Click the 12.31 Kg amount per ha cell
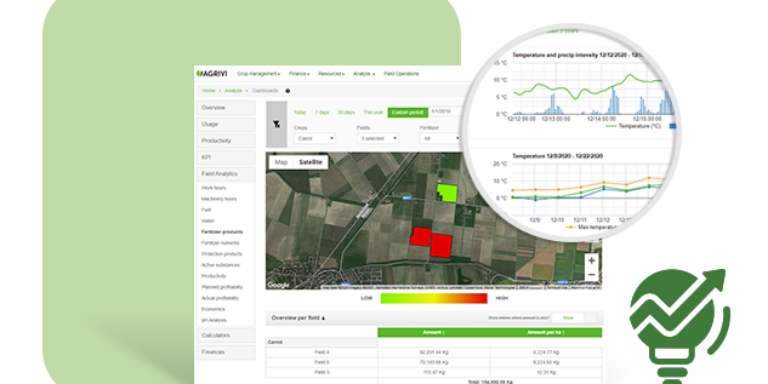The height and width of the screenshot is (384, 768). (546, 371)
